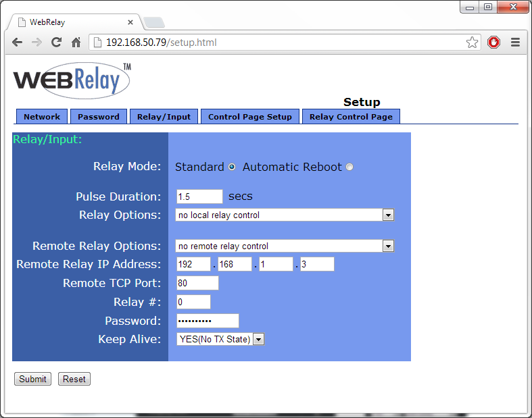Close the WebRelay browser tab
This screenshot has width=532, height=418.
click(x=130, y=22)
